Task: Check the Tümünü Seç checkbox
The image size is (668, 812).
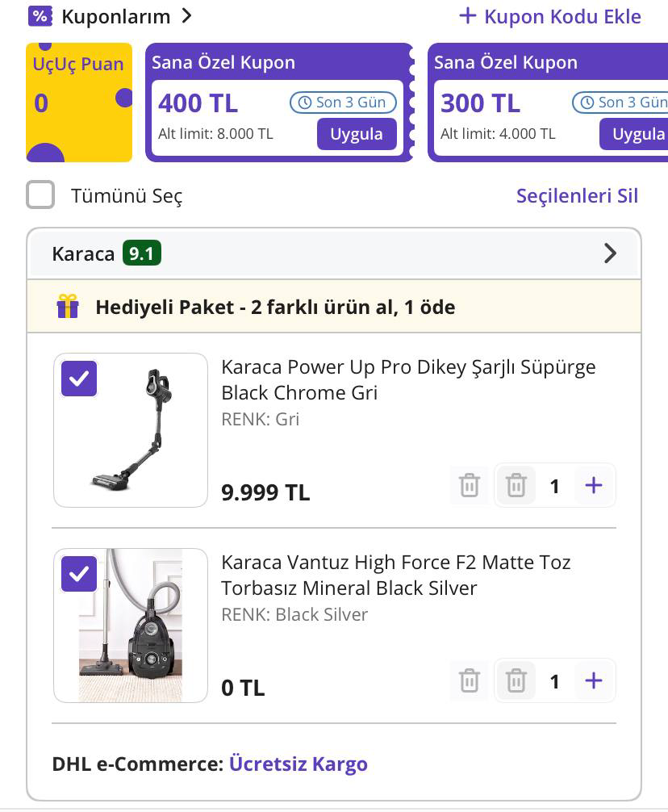Action: (x=40, y=195)
